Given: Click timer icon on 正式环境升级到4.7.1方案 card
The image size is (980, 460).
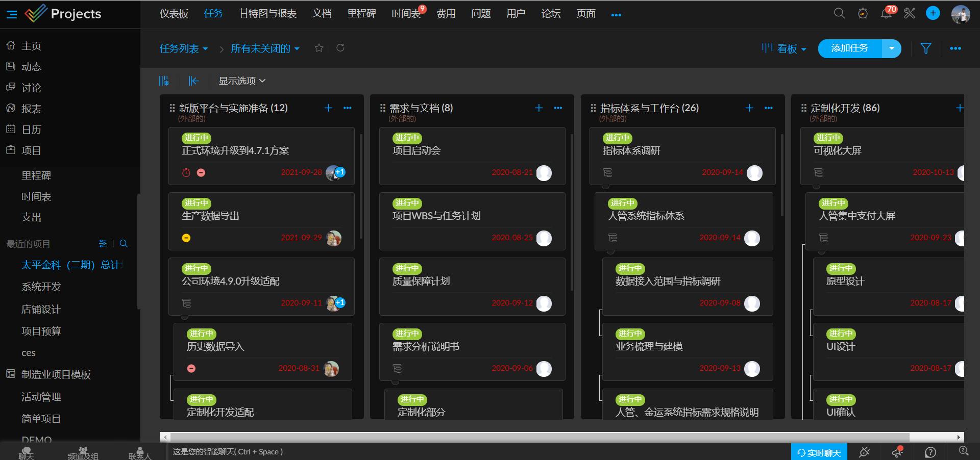Looking at the screenshot, I should click(x=186, y=173).
